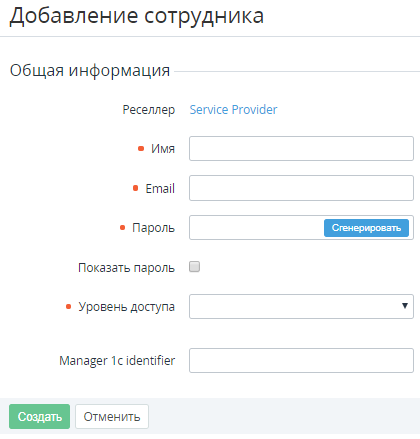Screen dimensions: 420x439
Task: Focus the Пароль password field
Action: coord(256,228)
